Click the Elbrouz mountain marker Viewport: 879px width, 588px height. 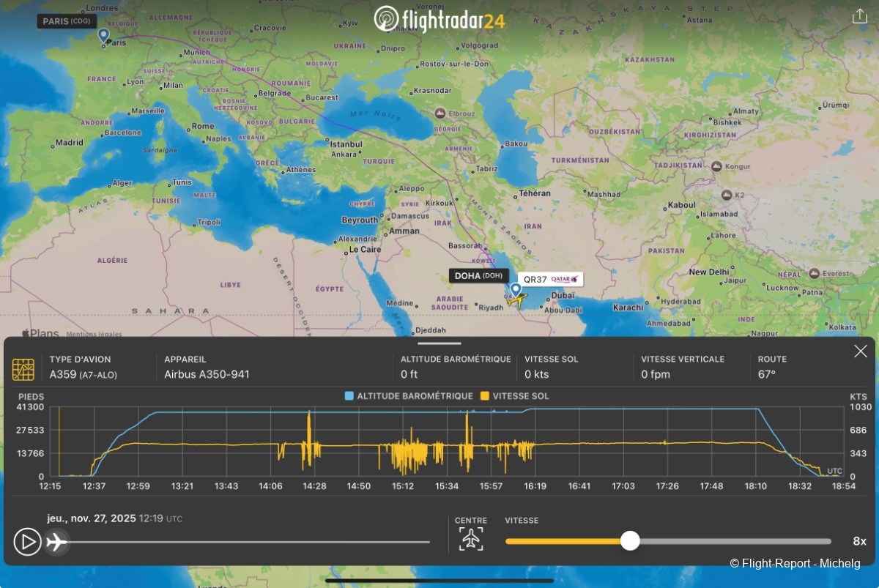point(439,113)
